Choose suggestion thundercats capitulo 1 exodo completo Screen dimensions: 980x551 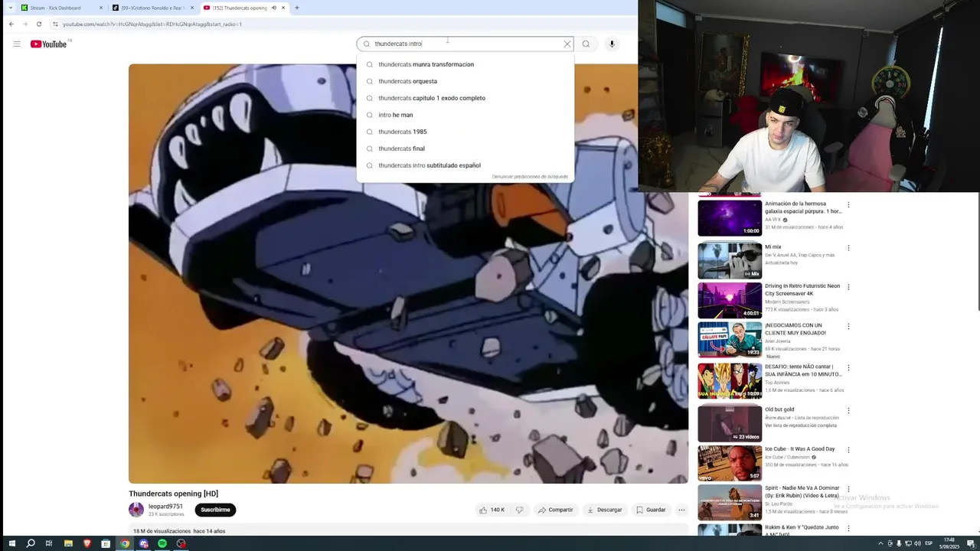click(x=465, y=98)
